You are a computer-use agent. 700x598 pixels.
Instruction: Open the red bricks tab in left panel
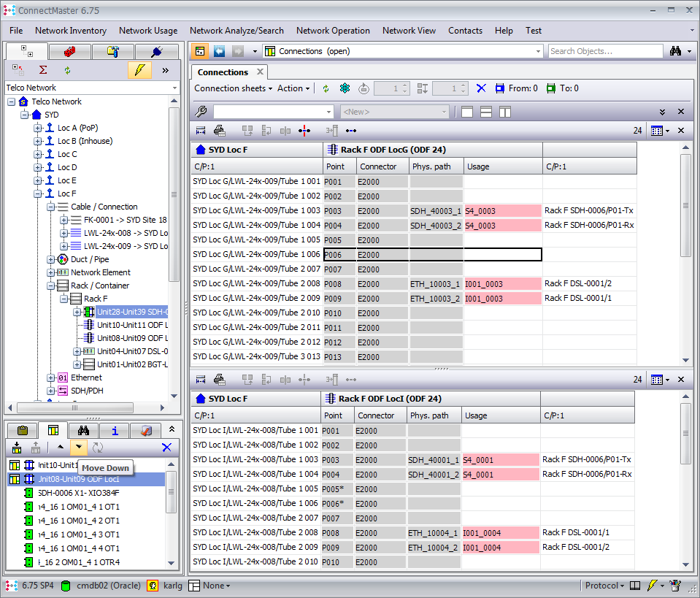click(x=69, y=51)
